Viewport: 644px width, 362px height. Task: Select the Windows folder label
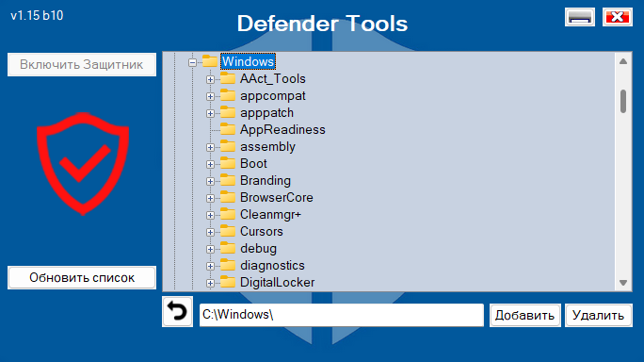tap(248, 61)
